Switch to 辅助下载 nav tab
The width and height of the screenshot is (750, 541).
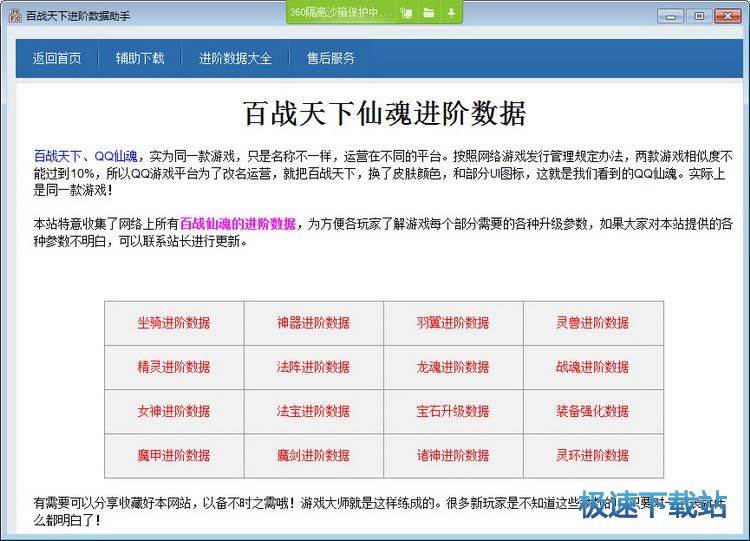click(140, 58)
